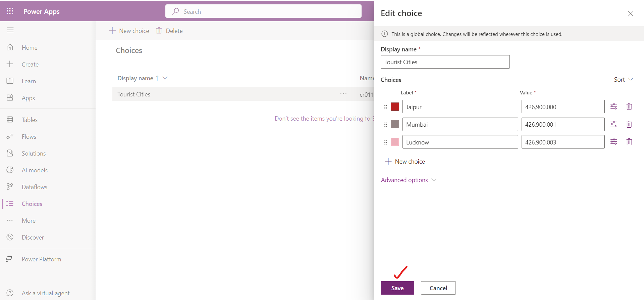Delete the Mumbai choice row
Viewport: 644px width, 300px height.
point(629,124)
